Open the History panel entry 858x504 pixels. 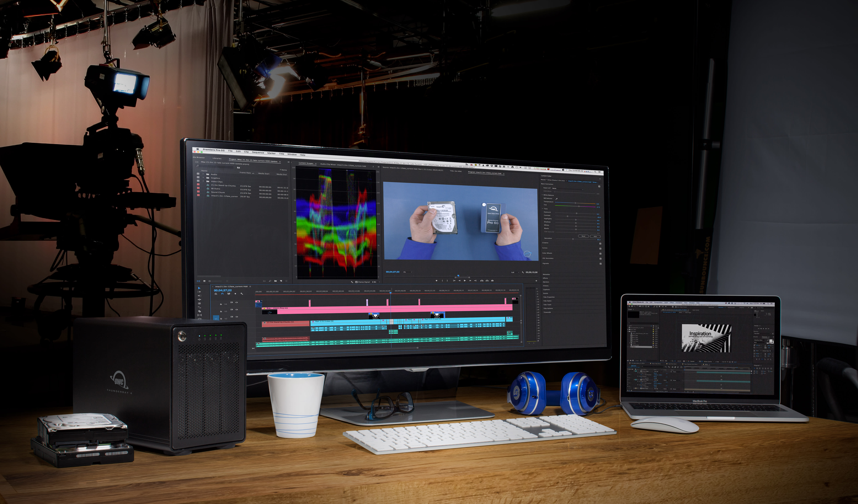pyautogui.click(x=546, y=286)
